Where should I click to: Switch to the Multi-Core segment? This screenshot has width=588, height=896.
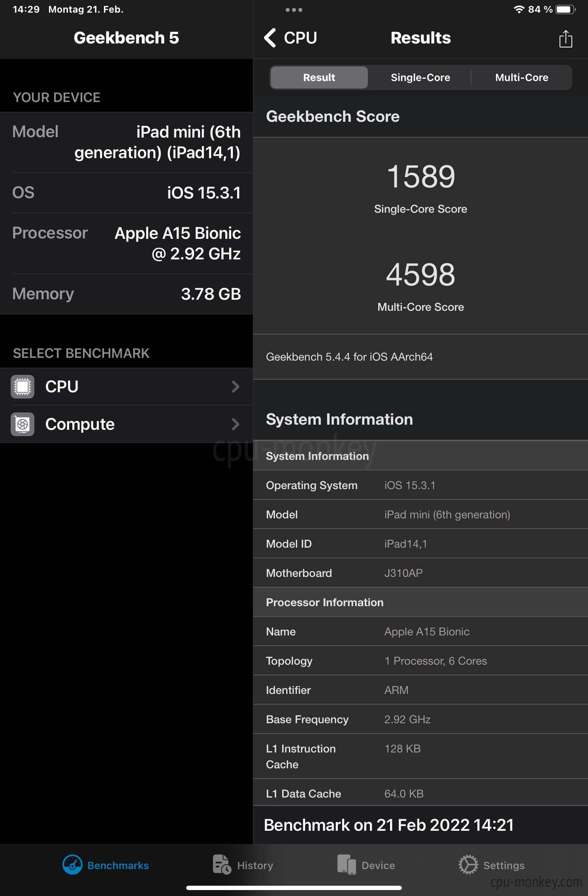(x=522, y=78)
